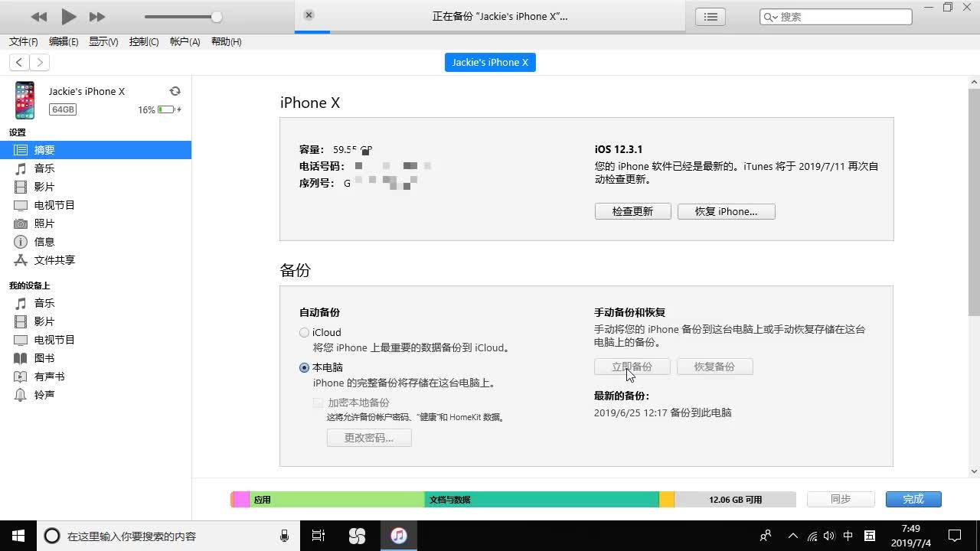The width and height of the screenshot is (980, 551).
Task: Toggle the 加密本地备份 checkbox
Action: pos(318,403)
